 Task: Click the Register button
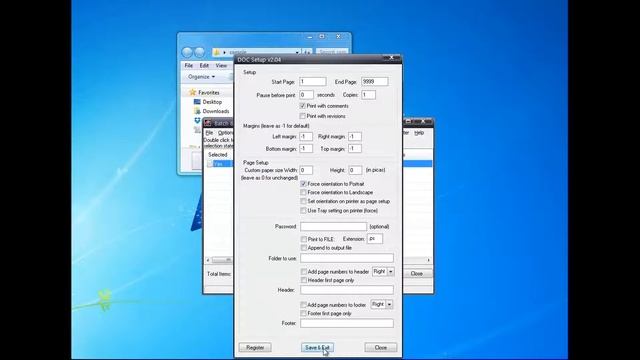255,347
